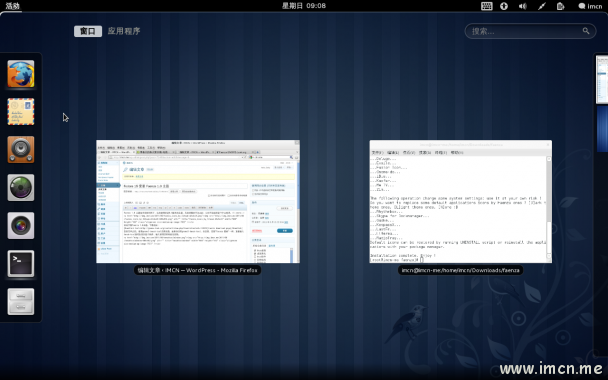The width and height of the screenshot is (608, 380).
Task: Click the 搜索 search field
Action: pos(530,31)
